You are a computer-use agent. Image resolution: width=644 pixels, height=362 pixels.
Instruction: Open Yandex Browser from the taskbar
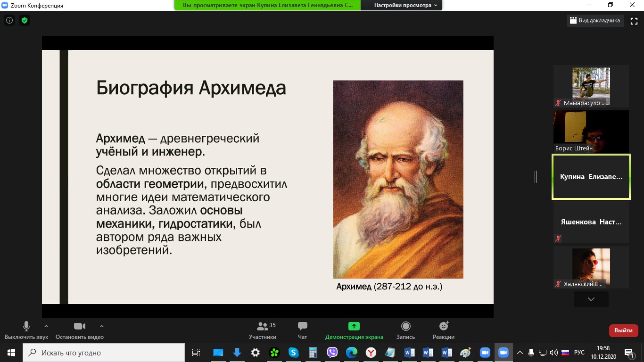pos(371,353)
